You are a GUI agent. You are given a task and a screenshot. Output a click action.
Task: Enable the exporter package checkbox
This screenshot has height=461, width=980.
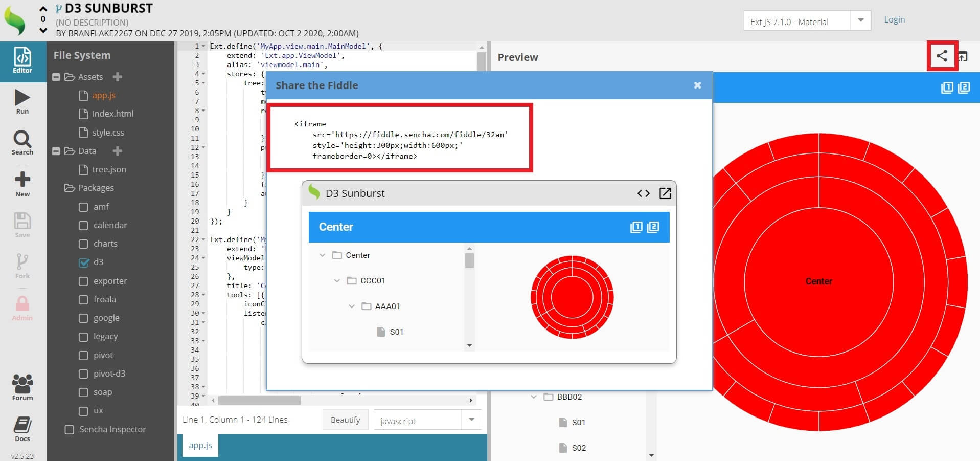[x=83, y=281]
